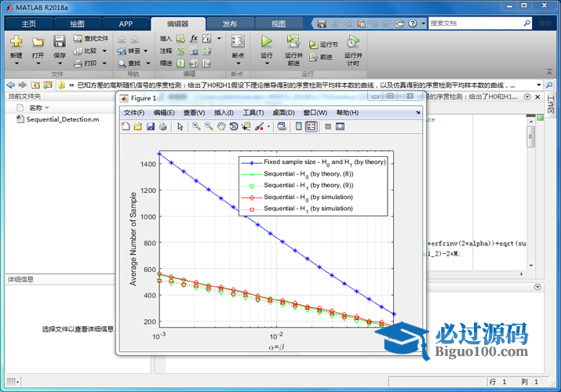The width and height of the screenshot is (561, 392).
Task: Toggle the Rotate 3D tool in Figure 1
Action: point(234,126)
